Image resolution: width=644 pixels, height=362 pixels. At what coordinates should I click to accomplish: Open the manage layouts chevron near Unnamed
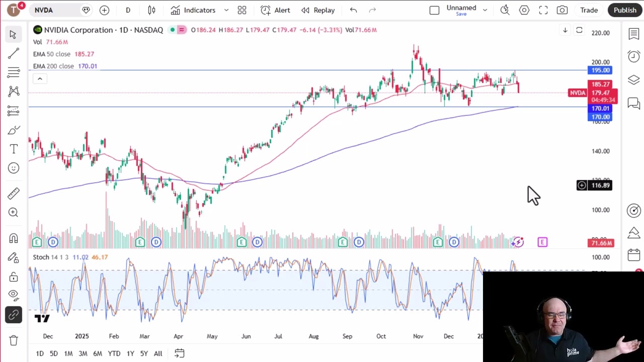485,10
